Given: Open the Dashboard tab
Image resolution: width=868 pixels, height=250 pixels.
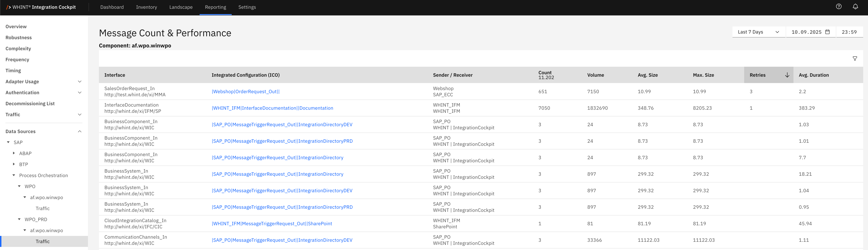Looking at the screenshot, I should pyautogui.click(x=112, y=7).
